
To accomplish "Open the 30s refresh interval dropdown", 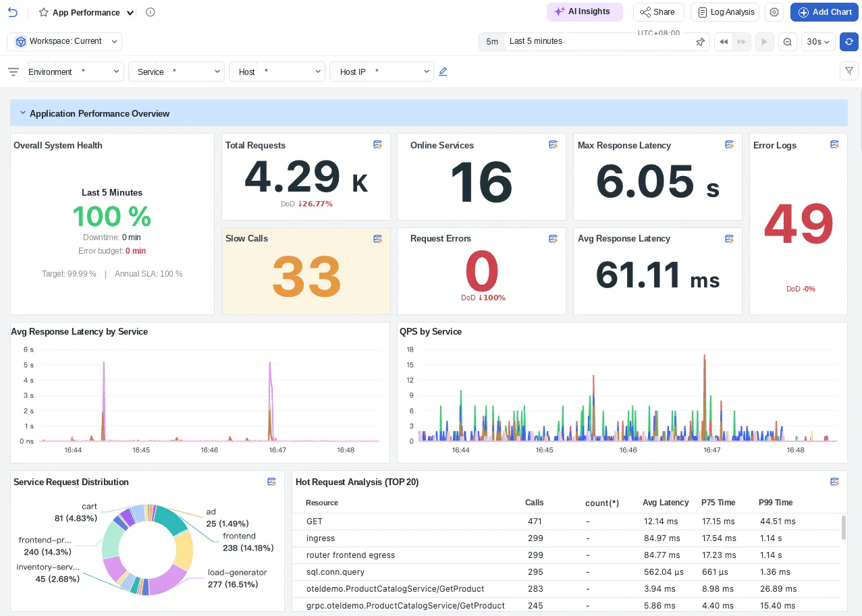I will pos(818,42).
